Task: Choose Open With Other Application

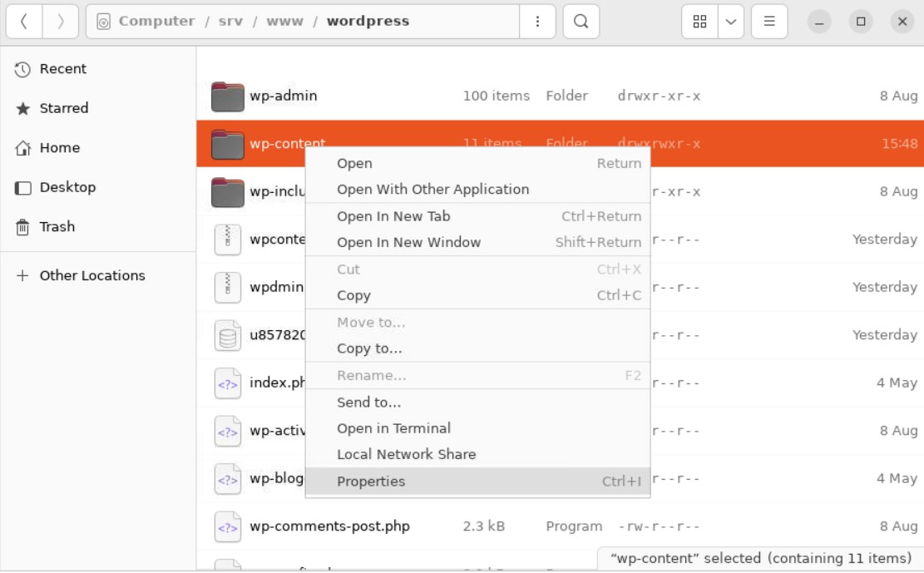Action: (478, 190)
